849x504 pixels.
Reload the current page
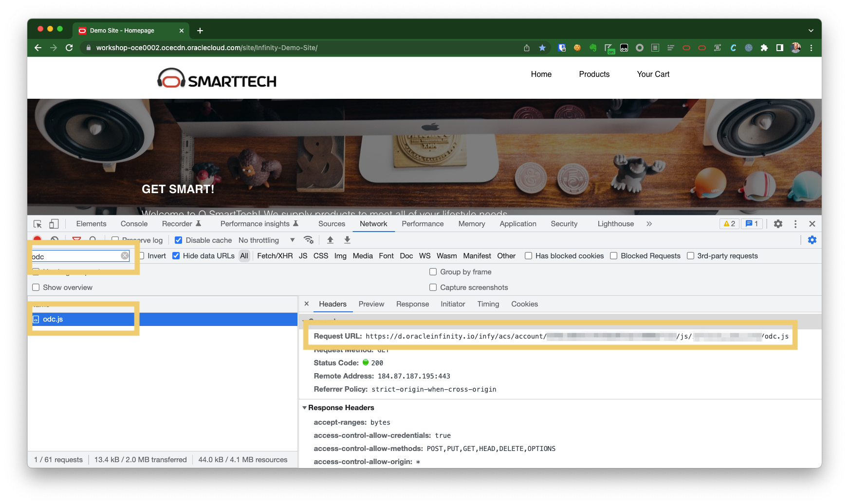(x=69, y=48)
